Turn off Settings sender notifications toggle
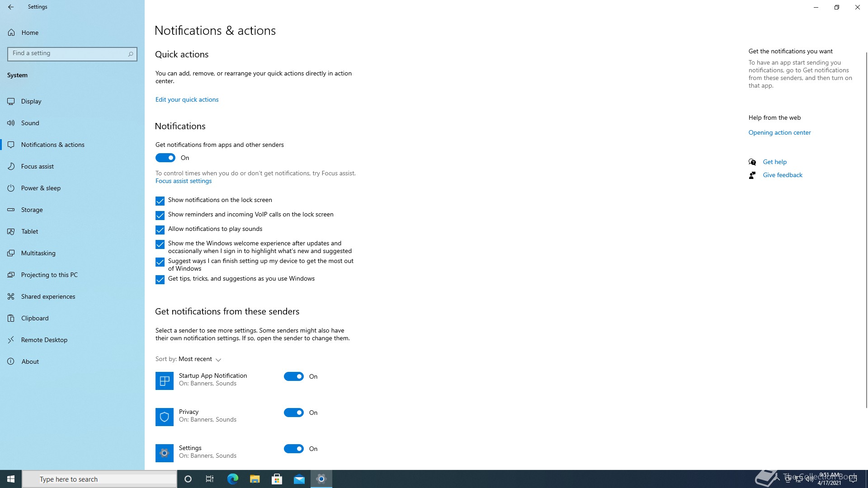 point(294,449)
